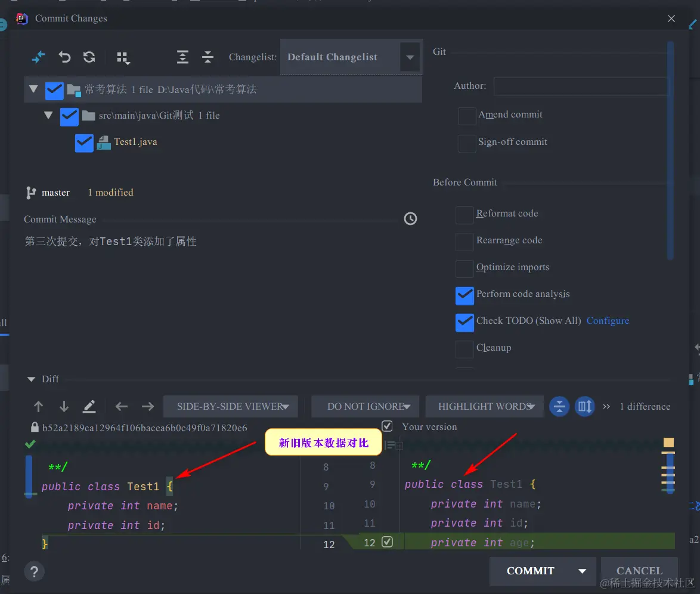Click the read-only lock icon

35,428
